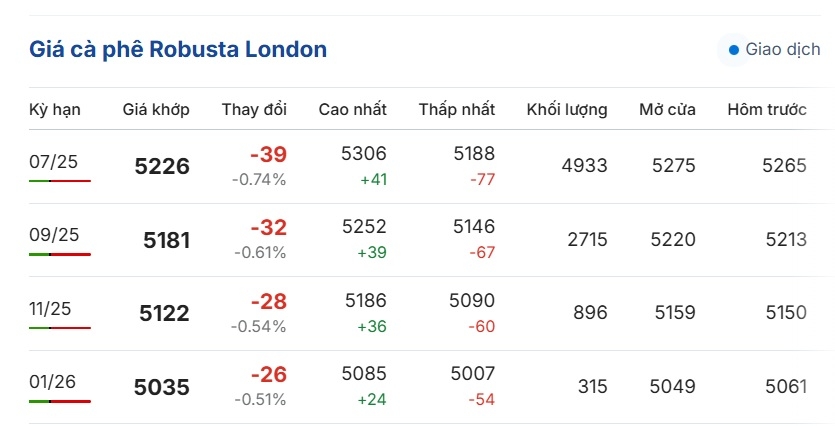Sort by the Thay đổi column header
This screenshot has height=426, width=835.
(254, 110)
